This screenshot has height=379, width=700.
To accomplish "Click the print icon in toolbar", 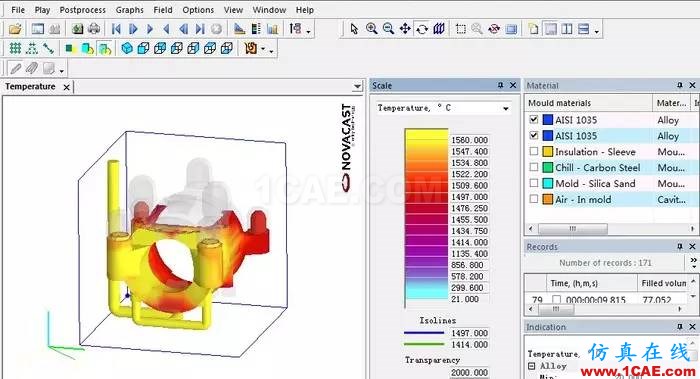I will click(x=94, y=29).
